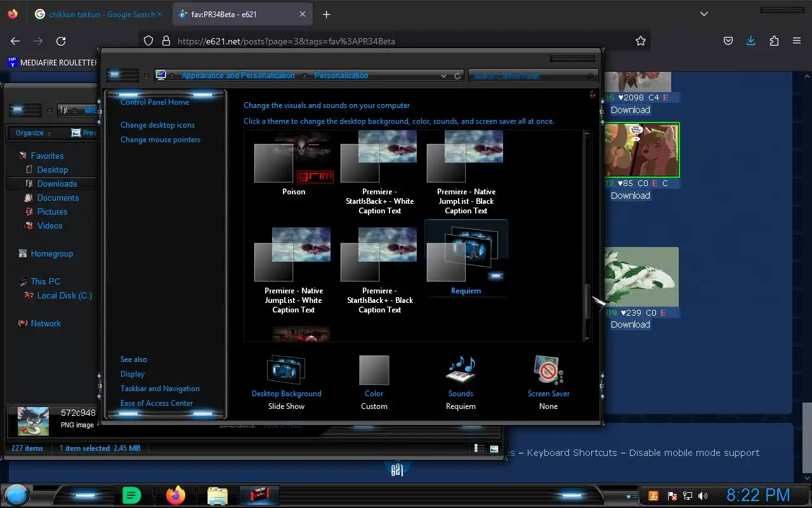Screen dimensions: 812x508
Task: Click the theme list vertical scrollbar thumb
Action: (587, 301)
